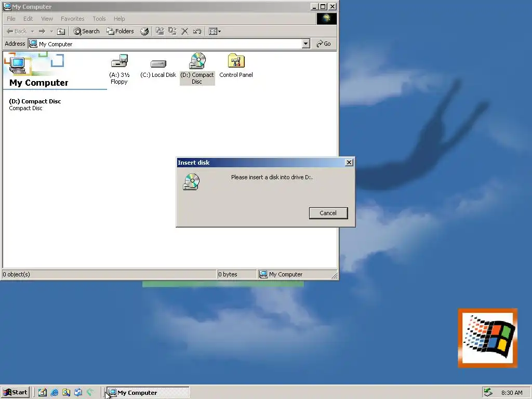Screen dimensions: 532x399
Task: Click '(D:) Compact Disc' bold details text
Action: coord(35,101)
